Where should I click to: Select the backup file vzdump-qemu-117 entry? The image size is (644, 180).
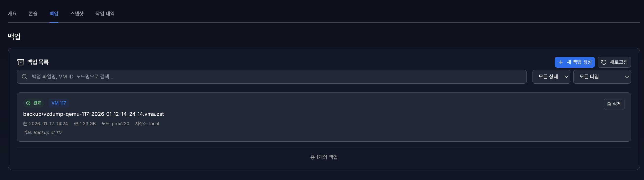(x=94, y=114)
